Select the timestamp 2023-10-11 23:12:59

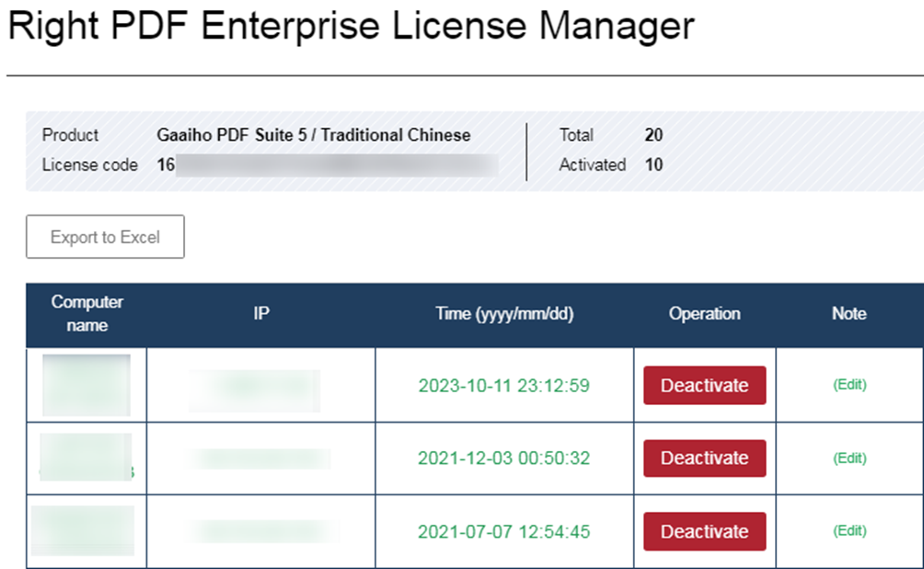click(503, 386)
